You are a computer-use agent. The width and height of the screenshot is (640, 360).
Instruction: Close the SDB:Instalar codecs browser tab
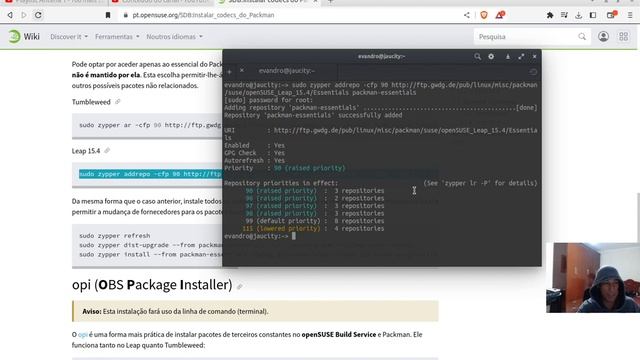pos(315,2)
